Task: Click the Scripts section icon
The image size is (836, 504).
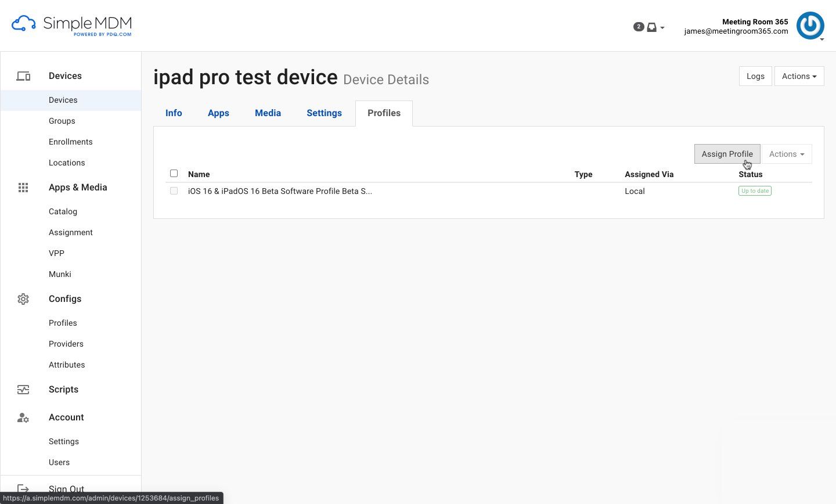Action: click(x=23, y=390)
